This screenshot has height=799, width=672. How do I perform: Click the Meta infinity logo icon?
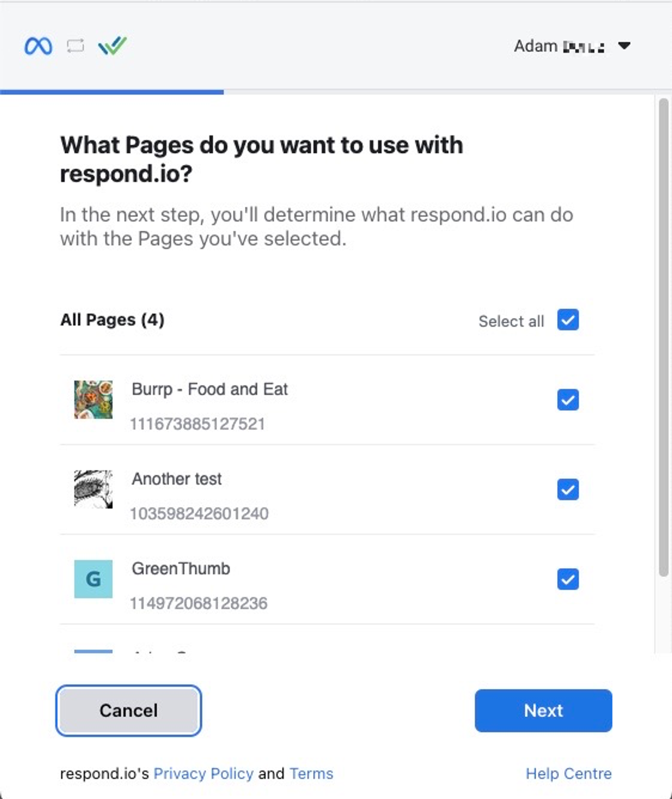38,46
